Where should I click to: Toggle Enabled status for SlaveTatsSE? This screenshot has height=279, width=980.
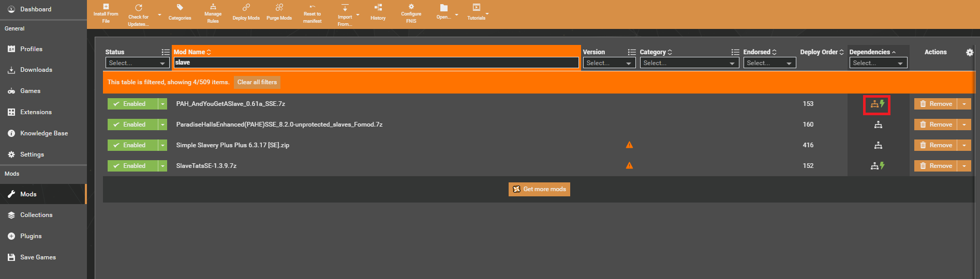tap(132, 166)
